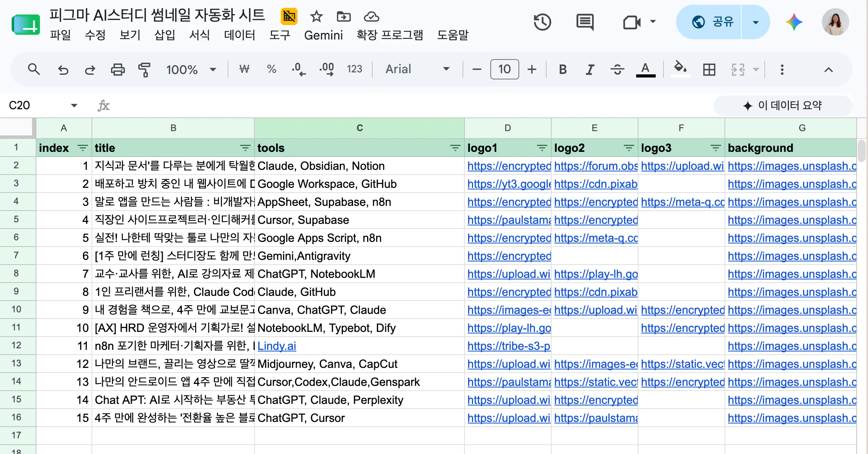This screenshot has width=868, height=454.
Task: Expand merge cells options arrow
Action: [756, 70]
